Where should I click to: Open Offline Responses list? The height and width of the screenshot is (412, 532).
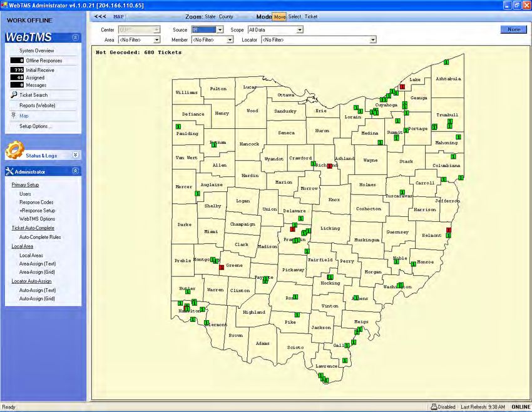[x=44, y=60]
